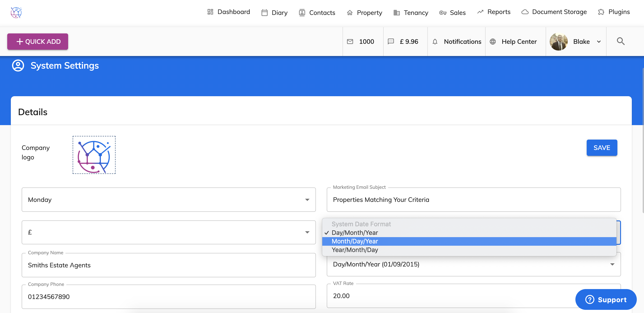Click the search magnifier icon
644x313 pixels.
tap(621, 41)
